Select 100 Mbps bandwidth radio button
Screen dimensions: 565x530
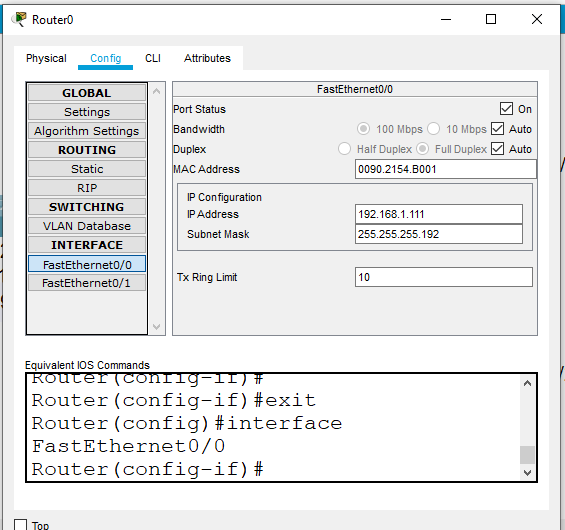[363, 129]
